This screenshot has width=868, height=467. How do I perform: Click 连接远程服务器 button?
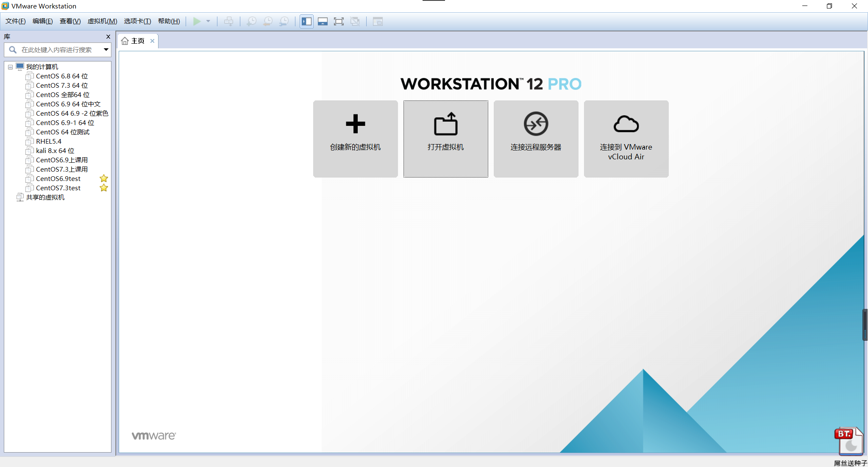click(536, 139)
